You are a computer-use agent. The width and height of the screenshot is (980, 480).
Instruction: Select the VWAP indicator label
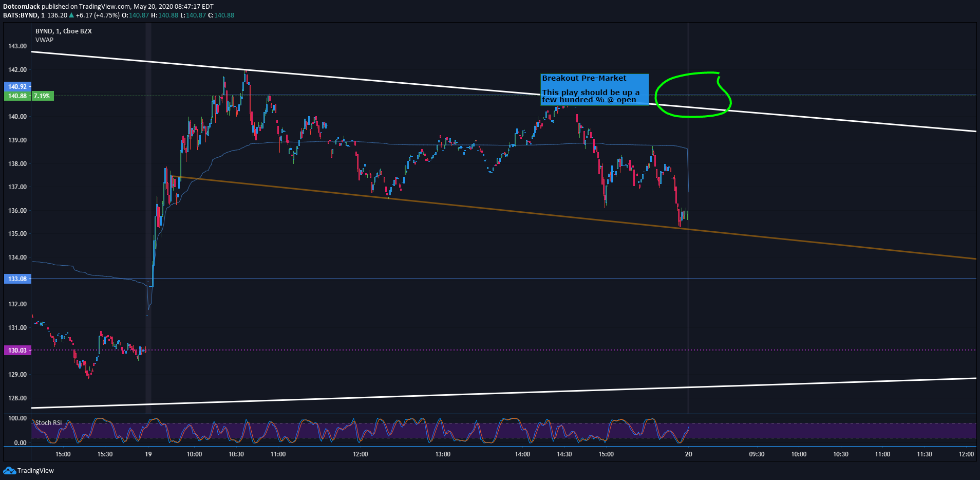[44, 40]
